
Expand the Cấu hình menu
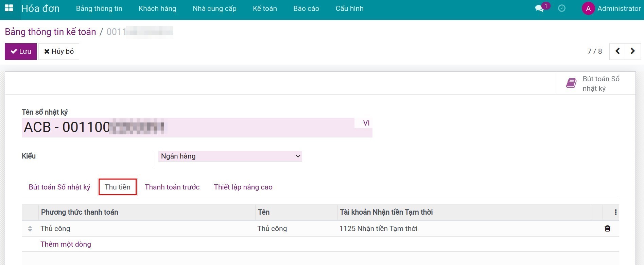349,9
